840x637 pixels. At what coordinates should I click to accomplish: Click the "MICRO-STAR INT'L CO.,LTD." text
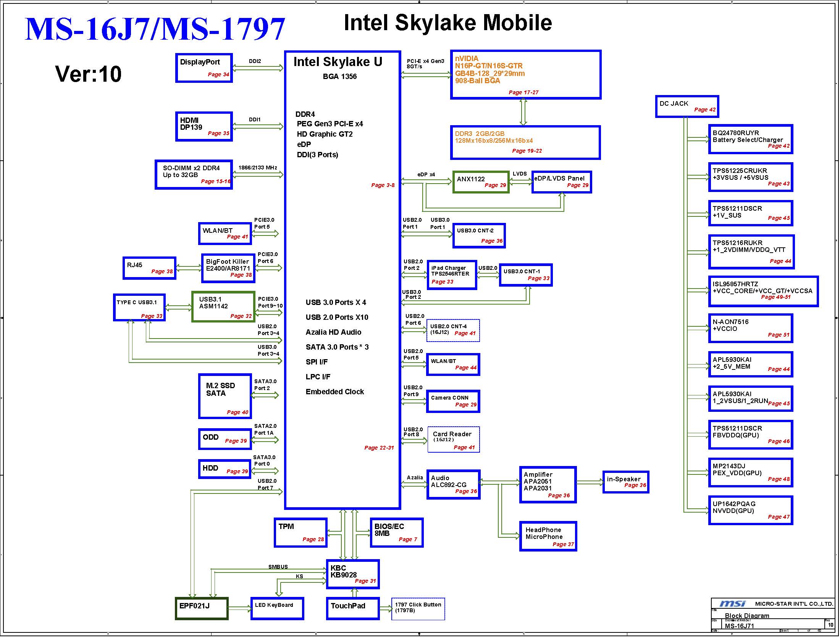click(794, 604)
